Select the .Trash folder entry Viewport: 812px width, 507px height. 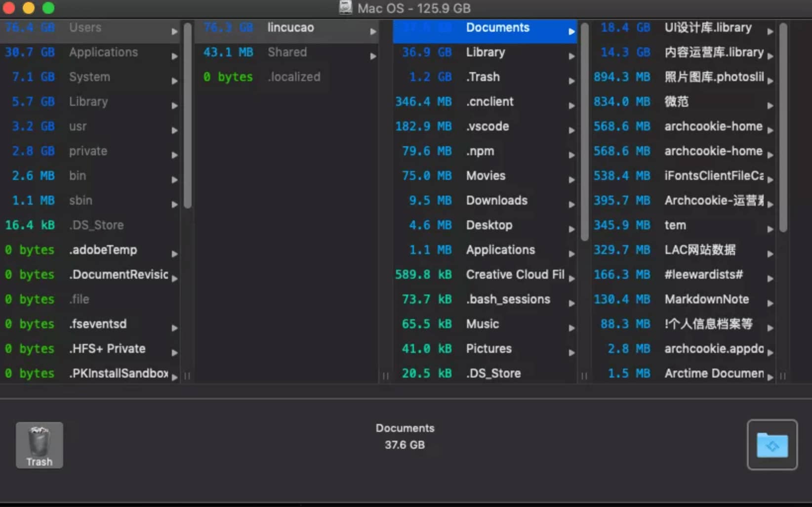click(x=483, y=77)
